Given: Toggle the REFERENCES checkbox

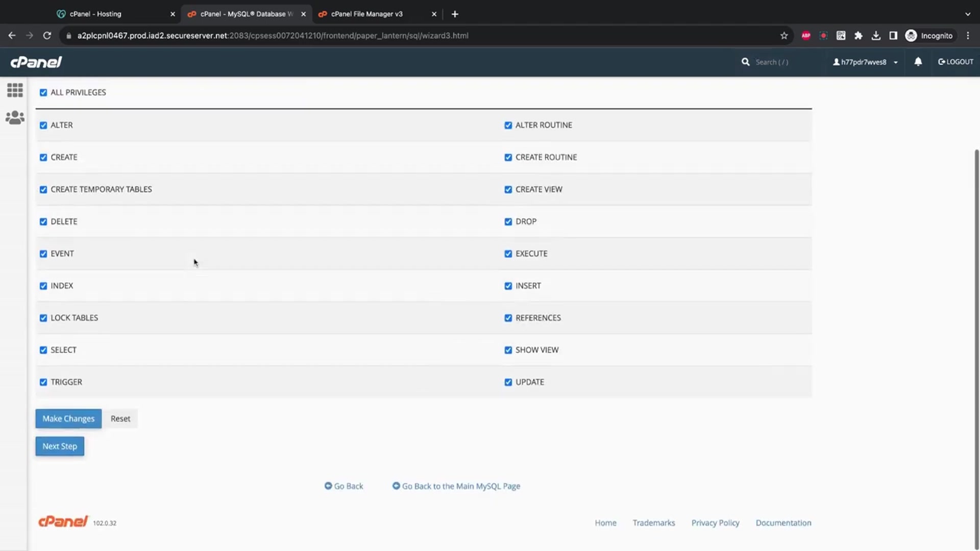Looking at the screenshot, I should click(508, 318).
